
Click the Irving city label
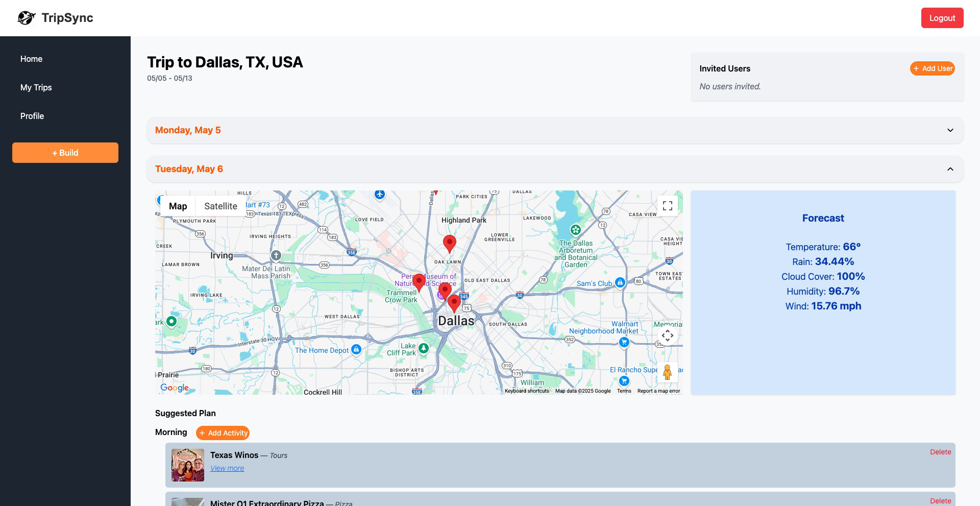[x=222, y=255]
